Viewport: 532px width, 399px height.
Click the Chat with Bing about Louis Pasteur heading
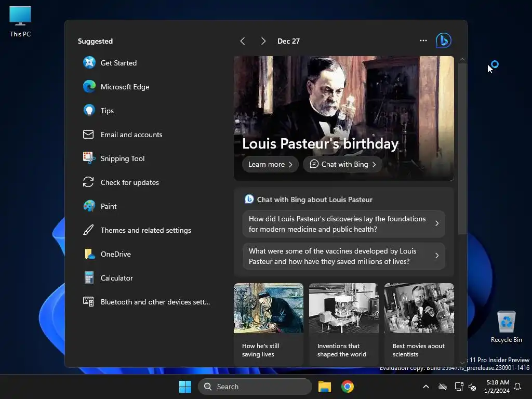(x=314, y=199)
